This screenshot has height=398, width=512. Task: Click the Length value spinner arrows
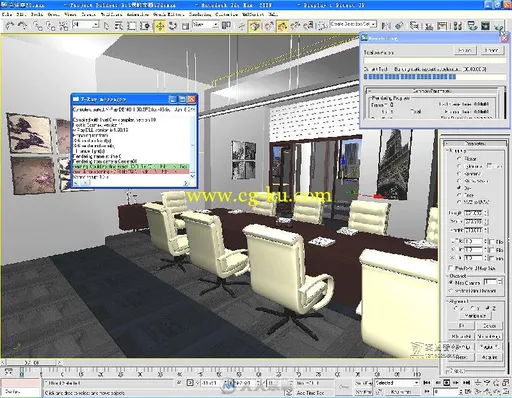coord(485,213)
